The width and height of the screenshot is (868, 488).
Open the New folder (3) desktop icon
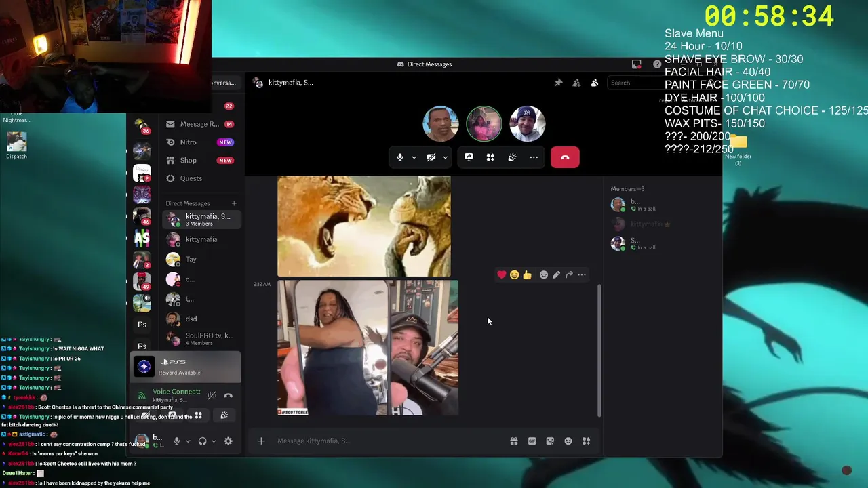click(x=738, y=150)
